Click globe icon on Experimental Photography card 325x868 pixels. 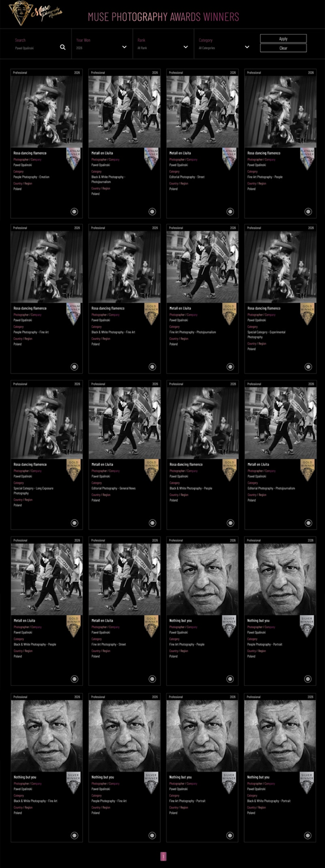[x=308, y=367]
